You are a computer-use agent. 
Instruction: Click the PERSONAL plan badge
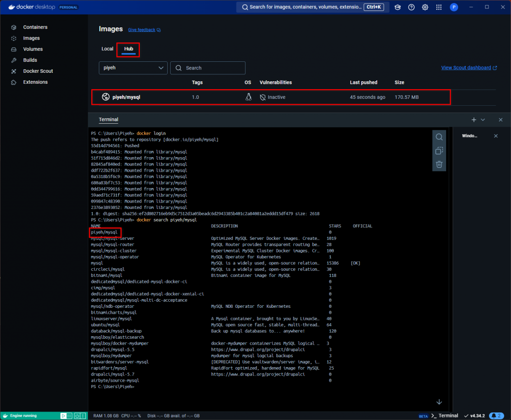[68, 7]
